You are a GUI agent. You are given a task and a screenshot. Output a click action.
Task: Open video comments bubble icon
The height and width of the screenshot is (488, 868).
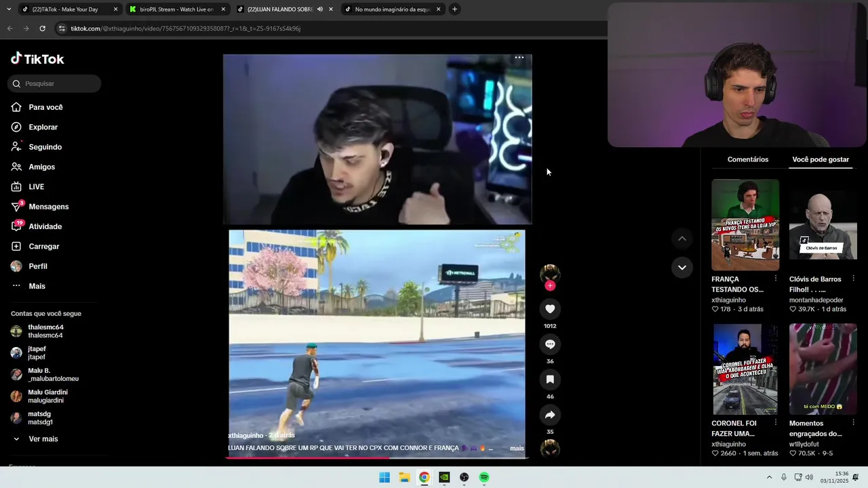pyautogui.click(x=550, y=344)
